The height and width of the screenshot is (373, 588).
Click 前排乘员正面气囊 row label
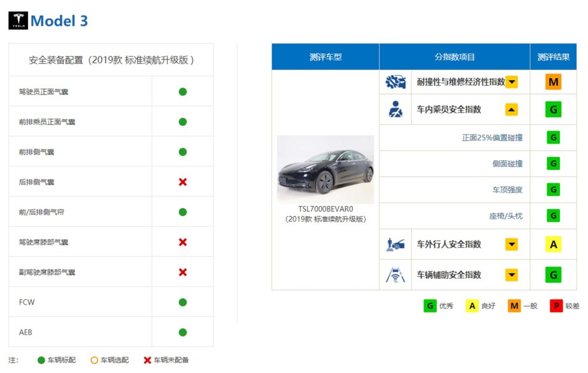[x=47, y=122]
